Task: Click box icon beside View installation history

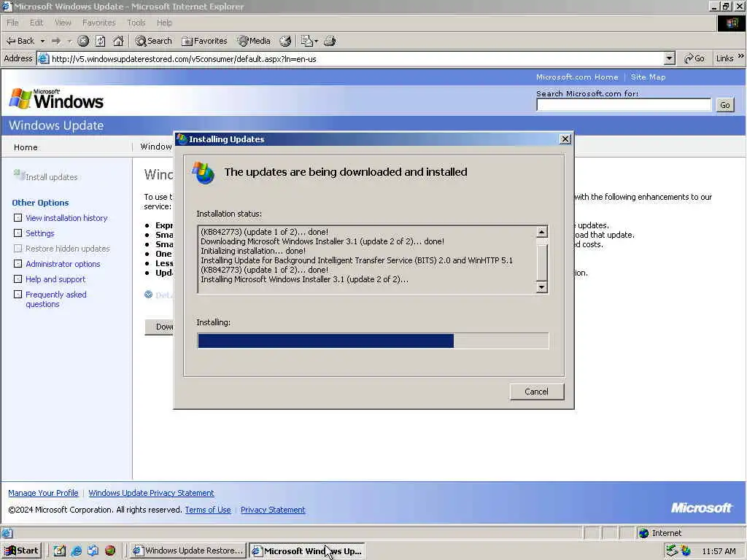Action: point(18,217)
